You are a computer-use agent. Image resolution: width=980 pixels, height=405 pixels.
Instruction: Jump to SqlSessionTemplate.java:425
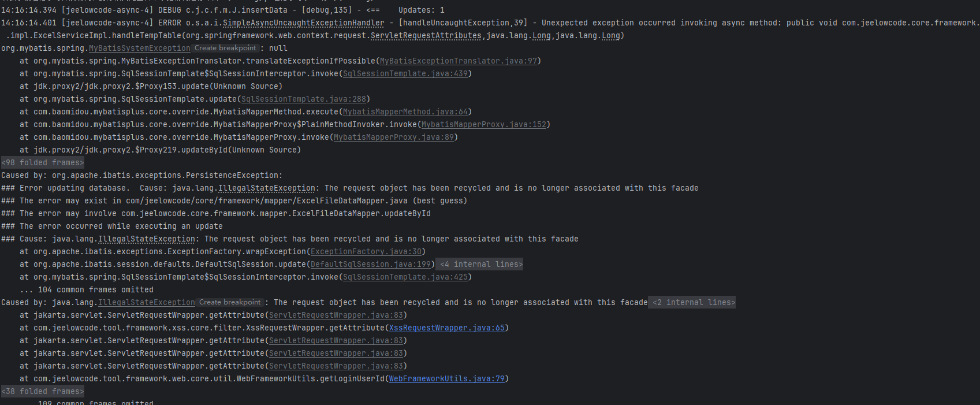click(405, 277)
